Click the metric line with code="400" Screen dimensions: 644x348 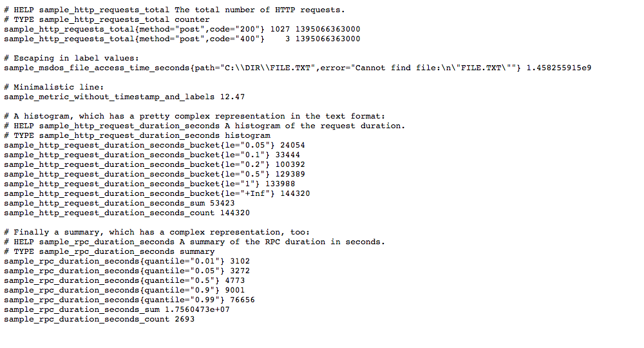coord(182,39)
